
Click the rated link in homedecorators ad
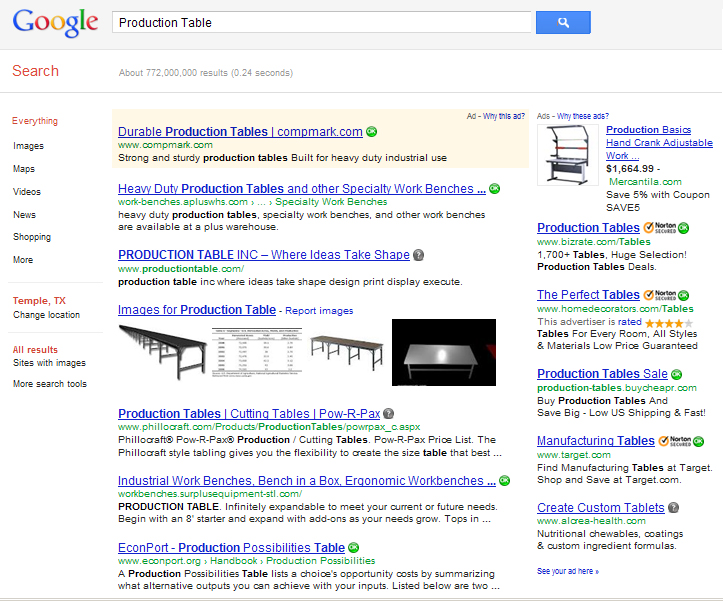(x=630, y=321)
